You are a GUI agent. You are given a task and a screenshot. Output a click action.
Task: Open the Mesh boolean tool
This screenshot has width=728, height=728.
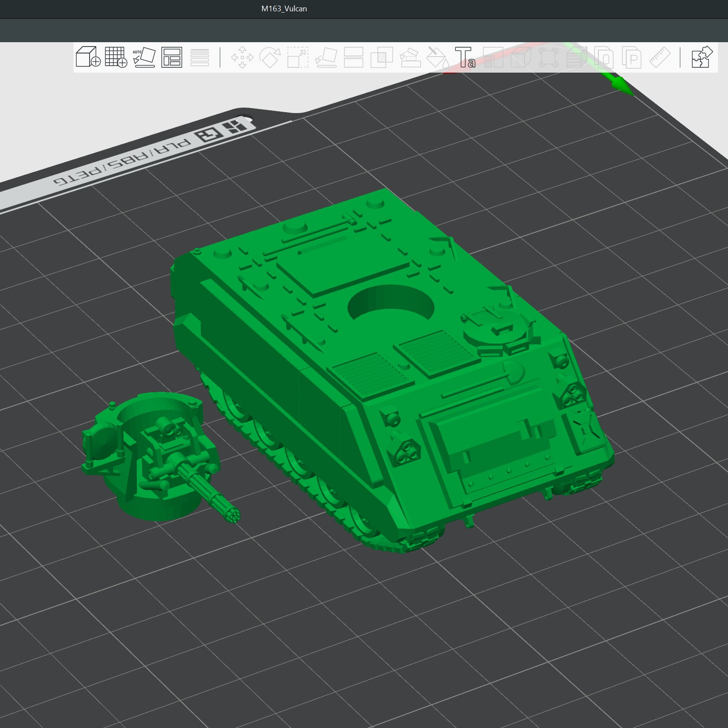[x=381, y=57]
